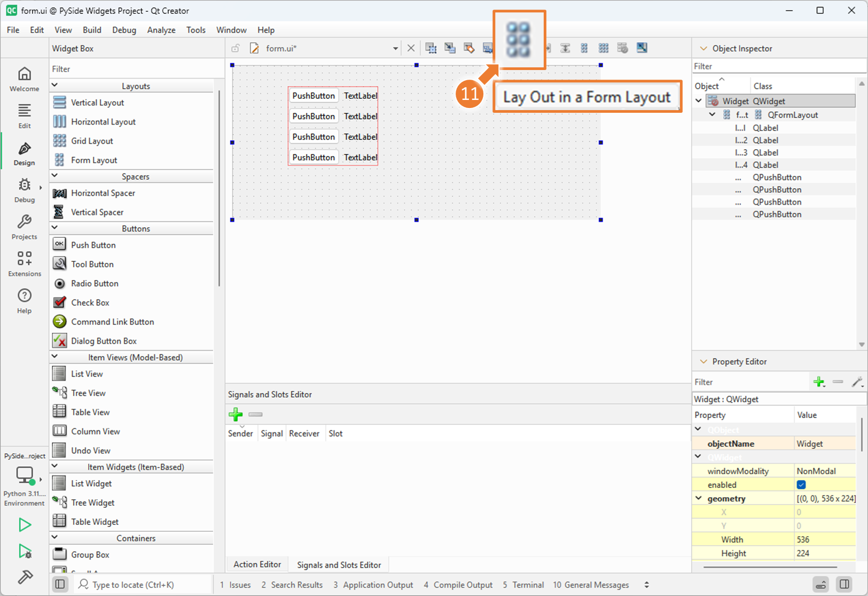The height and width of the screenshot is (596, 868).
Task: Open Design mode in the sidebar
Action: pos(25,153)
